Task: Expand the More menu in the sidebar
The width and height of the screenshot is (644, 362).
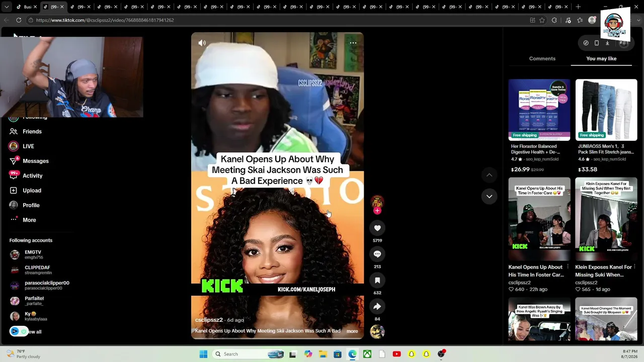Action: (29, 220)
